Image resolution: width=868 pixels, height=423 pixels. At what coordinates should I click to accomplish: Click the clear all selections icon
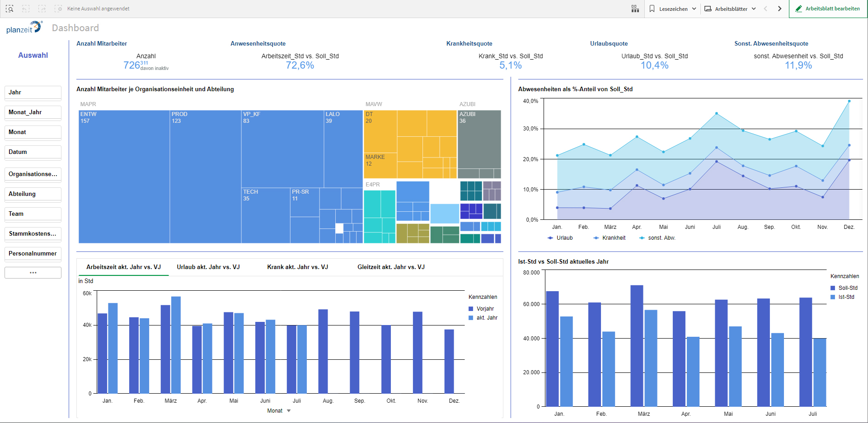click(x=58, y=9)
